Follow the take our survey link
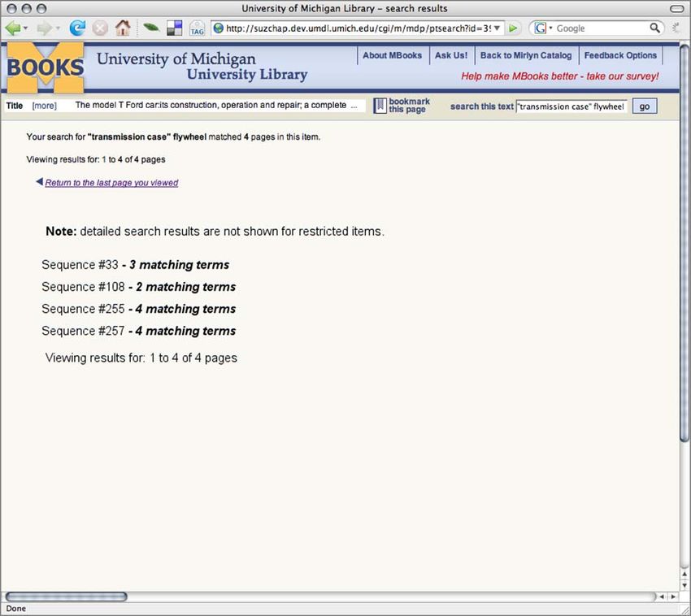Viewport: 691px width, 616px height. click(x=559, y=76)
